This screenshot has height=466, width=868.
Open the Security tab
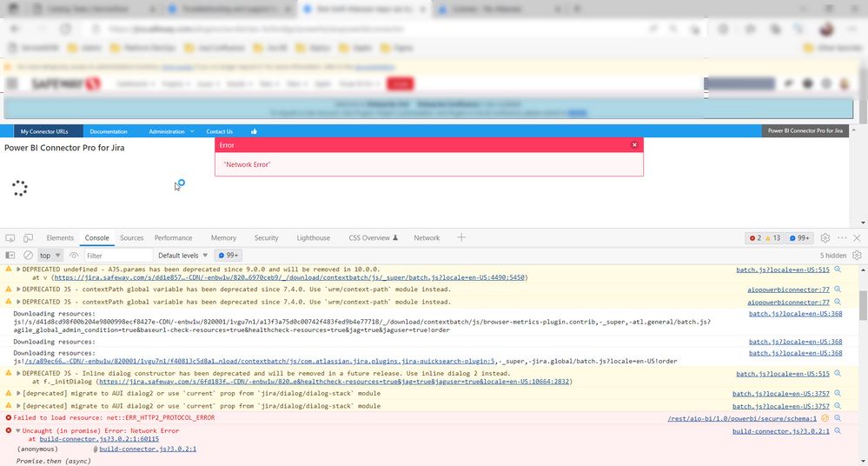click(x=266, y=237)
